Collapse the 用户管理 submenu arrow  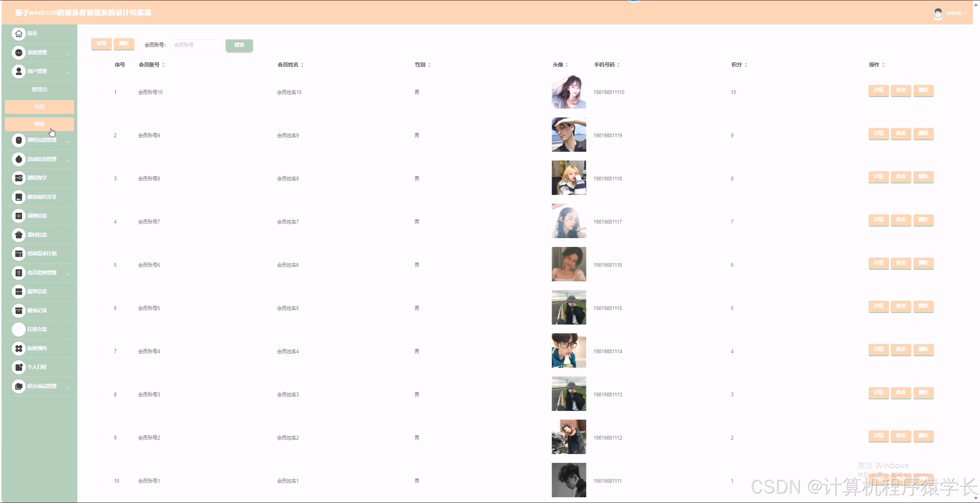pyautogui.click(x=68, y=73)
